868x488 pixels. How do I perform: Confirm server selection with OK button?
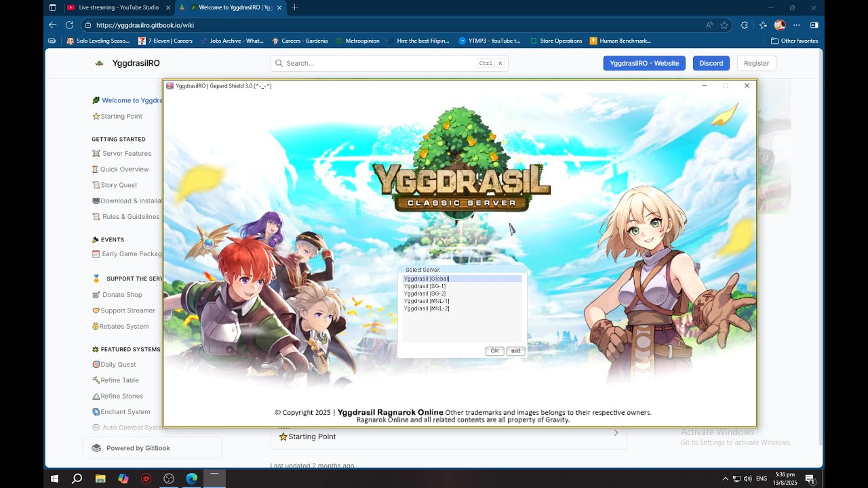coord(494,351)
